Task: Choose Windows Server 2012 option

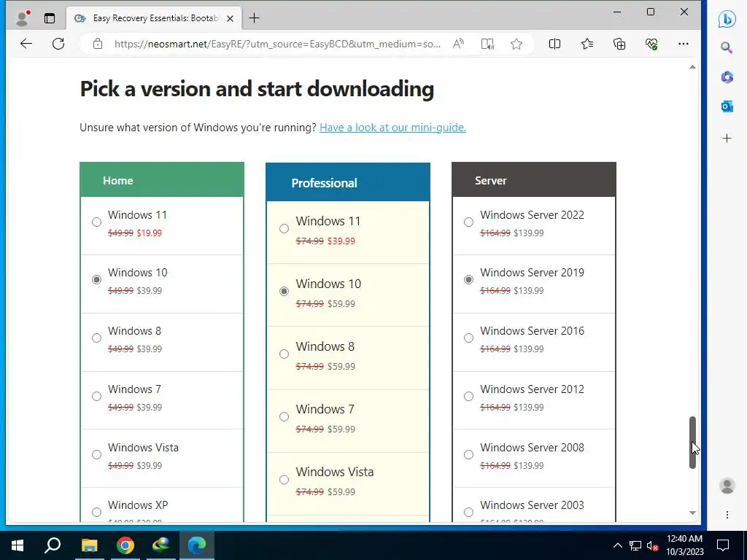Action: 469,396
